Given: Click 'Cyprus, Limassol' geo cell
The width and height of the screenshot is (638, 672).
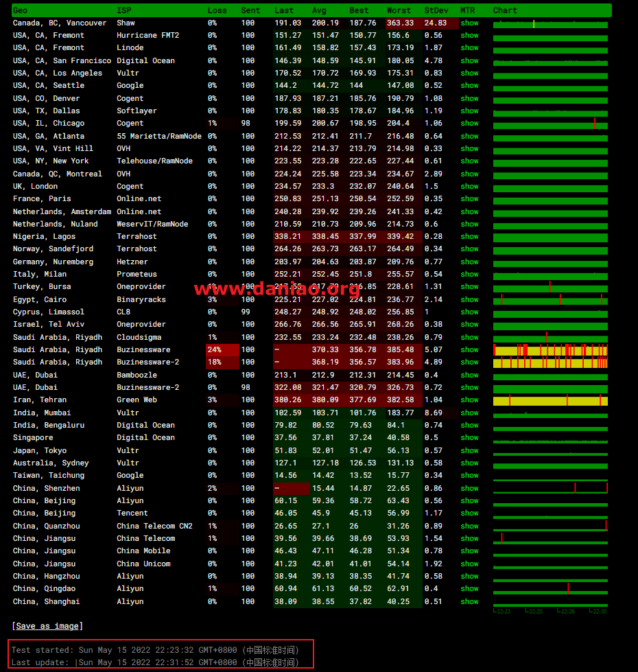Looking at the screenshot, I should click(x=49, y=312).
